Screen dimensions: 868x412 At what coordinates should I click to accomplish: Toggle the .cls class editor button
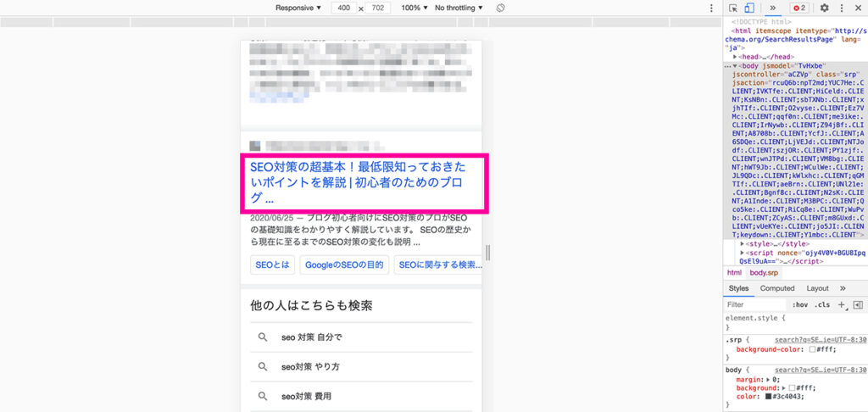click(822, 304)
